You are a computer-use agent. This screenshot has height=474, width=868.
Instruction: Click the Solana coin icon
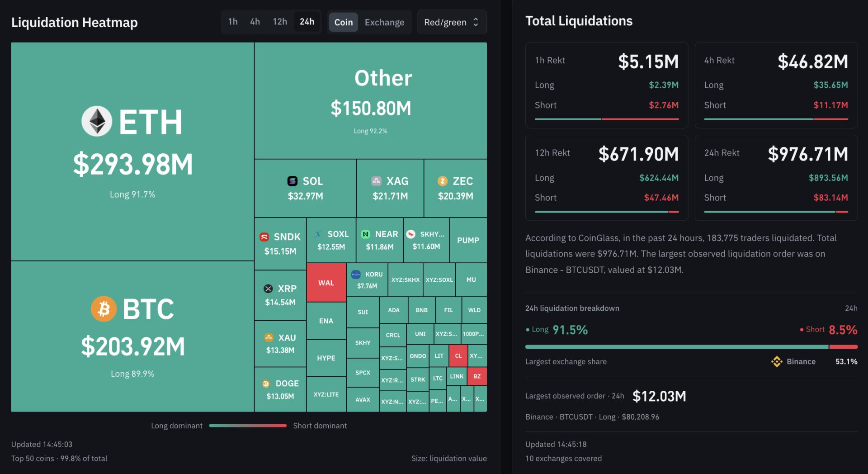(x=292, y=181)
